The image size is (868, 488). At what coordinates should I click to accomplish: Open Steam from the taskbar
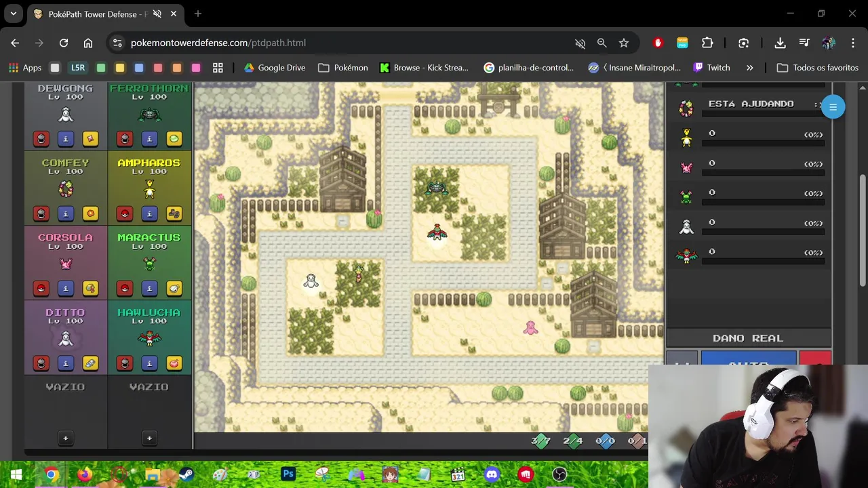186,474
